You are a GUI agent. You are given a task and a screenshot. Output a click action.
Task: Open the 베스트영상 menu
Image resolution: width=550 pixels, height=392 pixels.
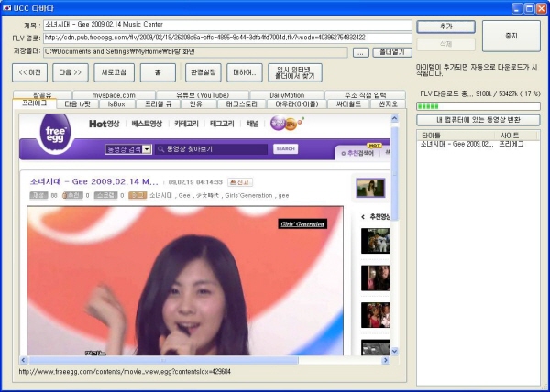click(x=147, y=124)
